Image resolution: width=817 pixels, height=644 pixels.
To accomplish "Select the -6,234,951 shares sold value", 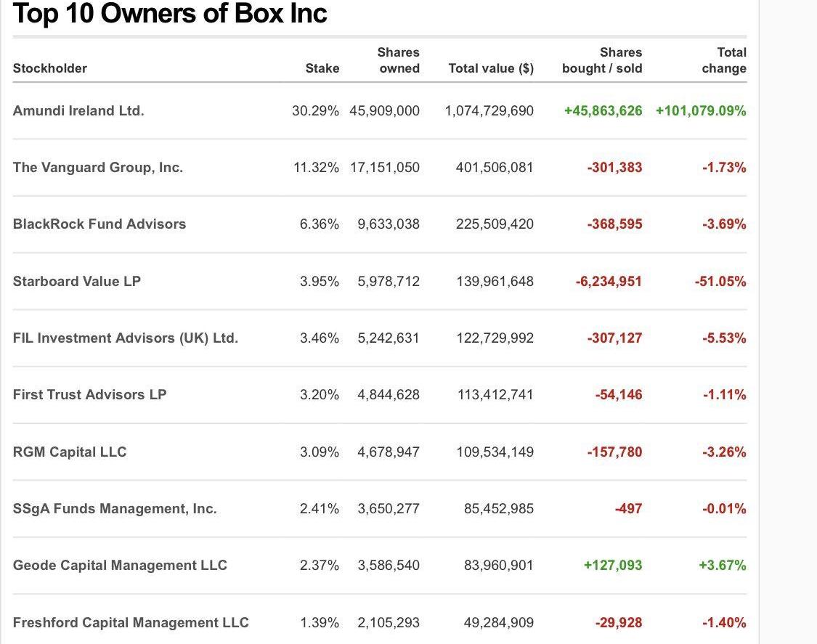I will [x=609, y=282].
